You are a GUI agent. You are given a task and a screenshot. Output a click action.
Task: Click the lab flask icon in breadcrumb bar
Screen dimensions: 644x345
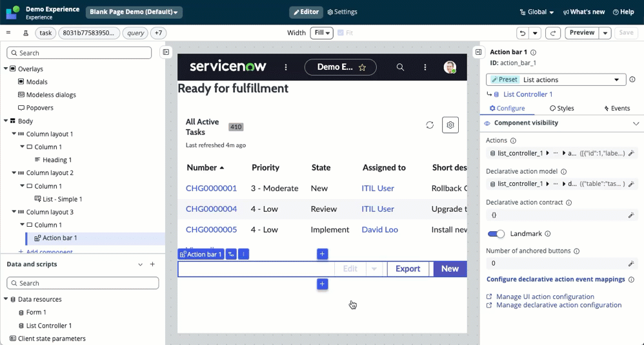coord(25,33)
